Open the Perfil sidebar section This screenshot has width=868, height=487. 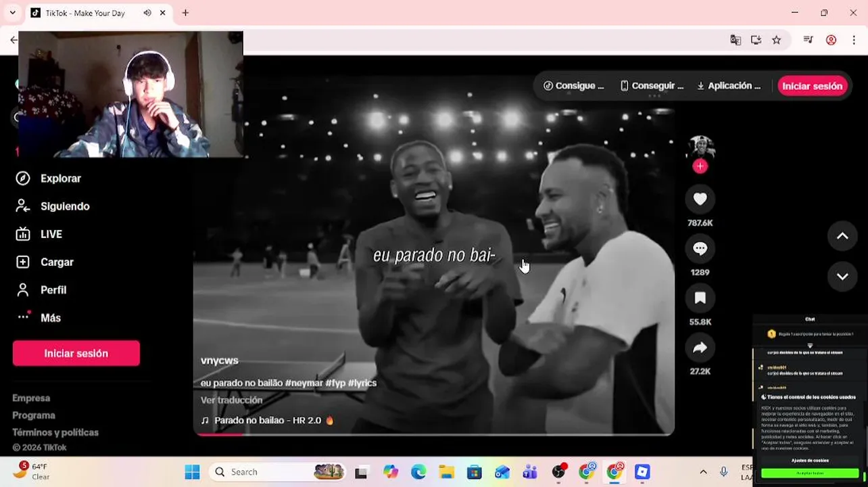click(x=41, y=290)
